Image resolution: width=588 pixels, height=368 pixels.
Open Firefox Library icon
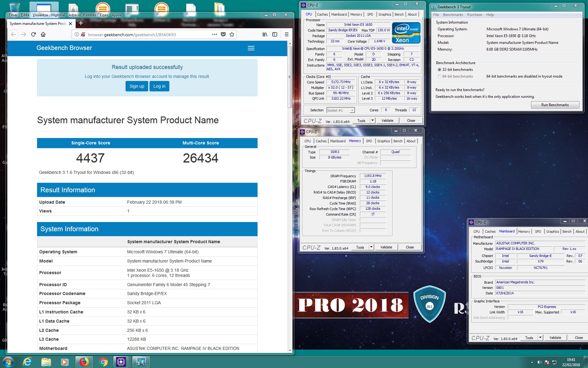[265, 34]
